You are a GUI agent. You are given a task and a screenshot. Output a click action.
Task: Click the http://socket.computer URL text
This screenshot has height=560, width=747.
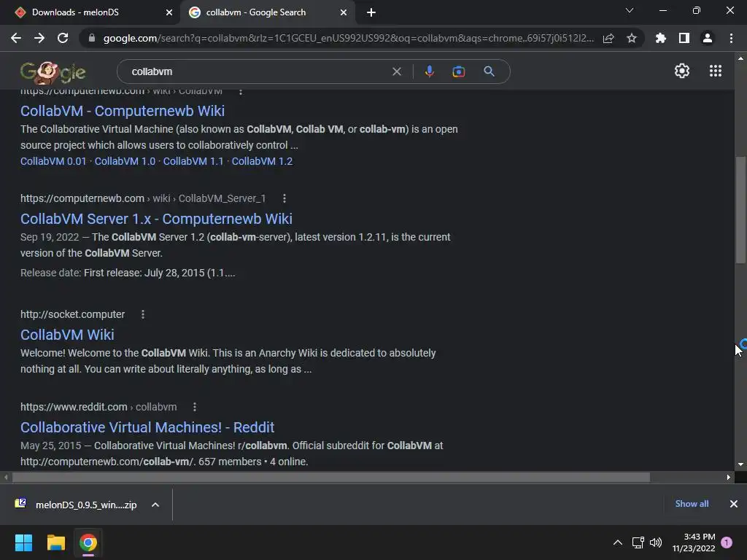(72, 314)
